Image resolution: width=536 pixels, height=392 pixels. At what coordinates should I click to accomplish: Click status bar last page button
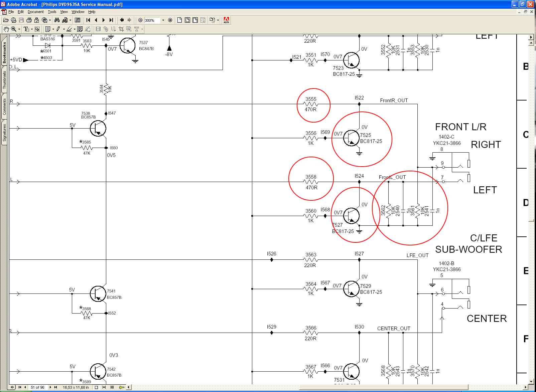coord(55,387)
